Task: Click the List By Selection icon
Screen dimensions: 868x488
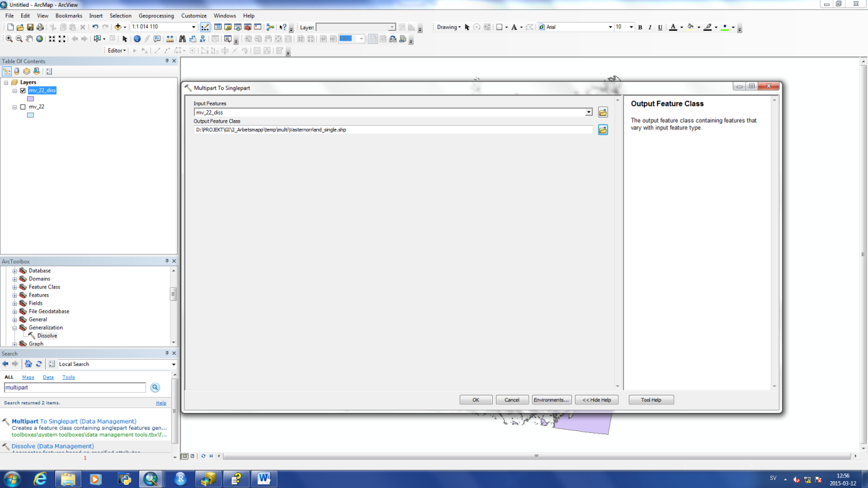Action: coord(36,71)
